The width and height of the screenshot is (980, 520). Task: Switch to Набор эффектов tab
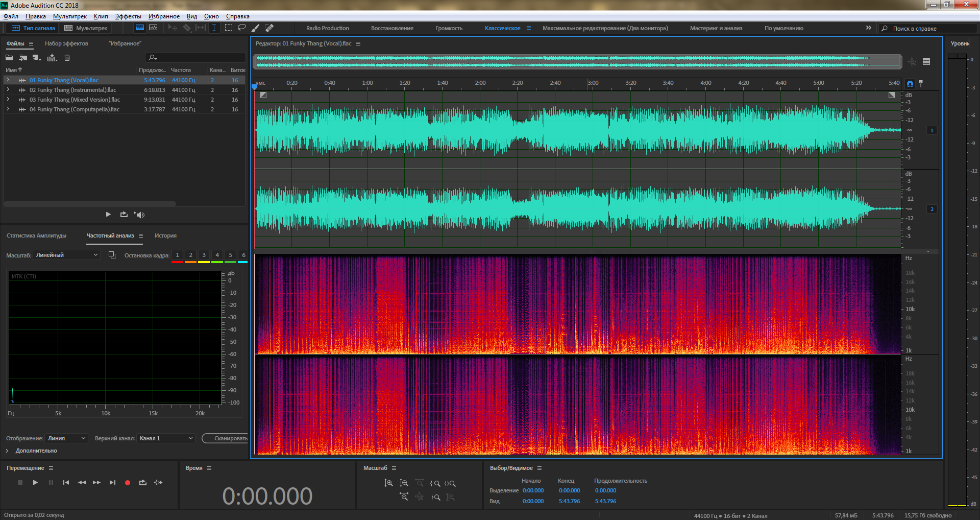[66, 43]
